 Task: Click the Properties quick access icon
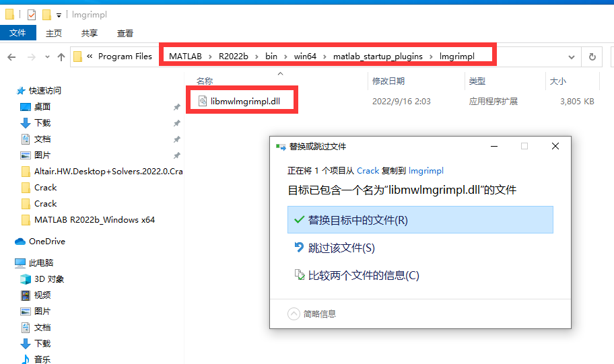(32, 15)
